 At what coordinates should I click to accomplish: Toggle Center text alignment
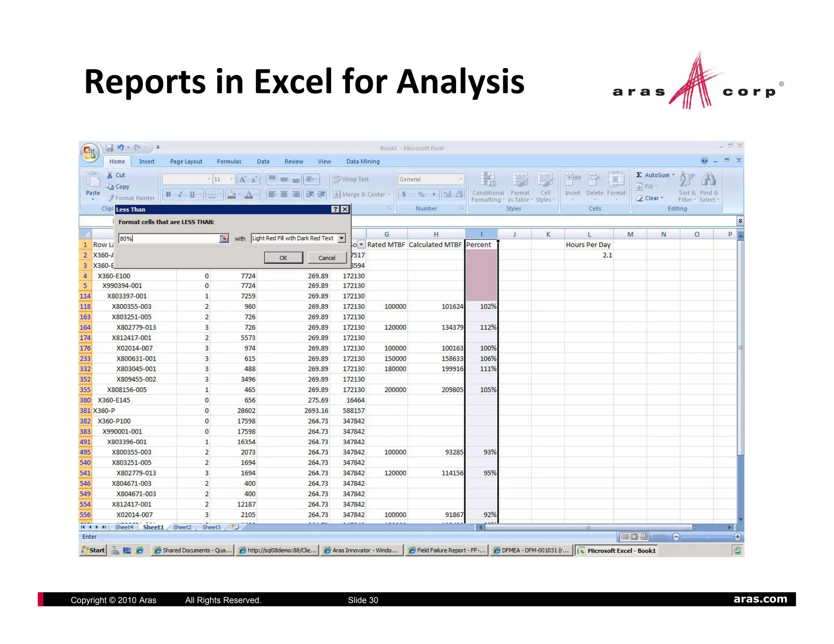tap(284, 195)
